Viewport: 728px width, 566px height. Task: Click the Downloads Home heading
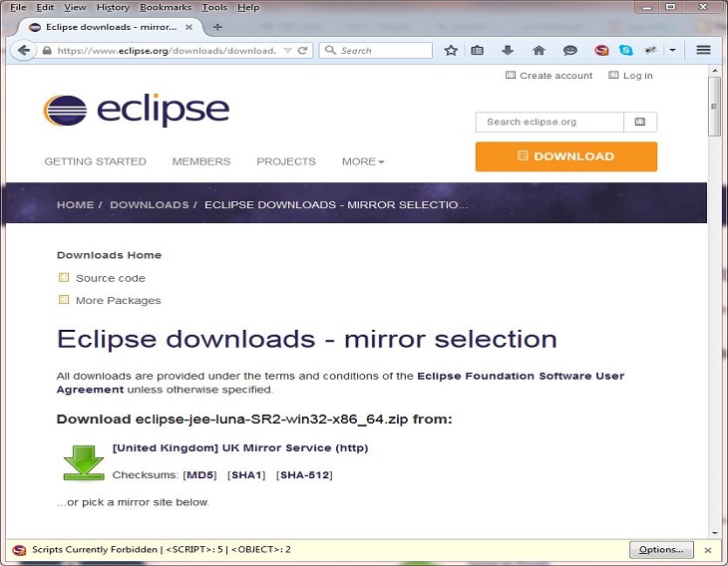(109, 255)
